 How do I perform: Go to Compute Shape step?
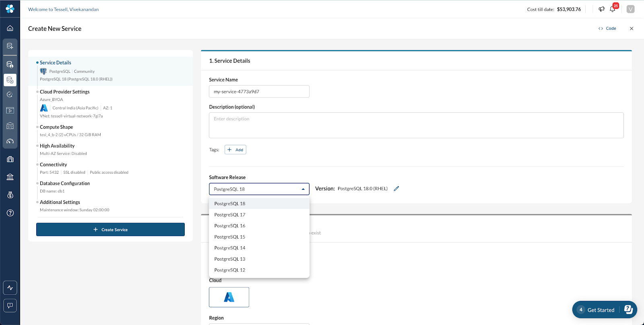tap(56, 127)
